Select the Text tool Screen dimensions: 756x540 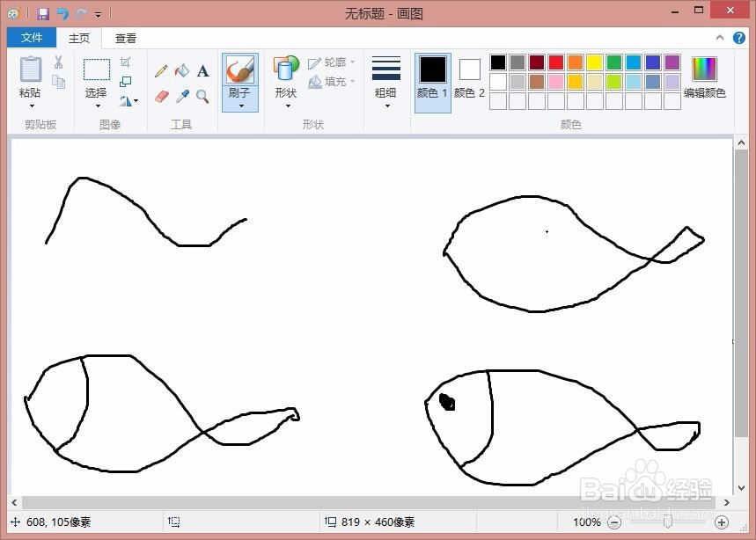coord(203,71)
